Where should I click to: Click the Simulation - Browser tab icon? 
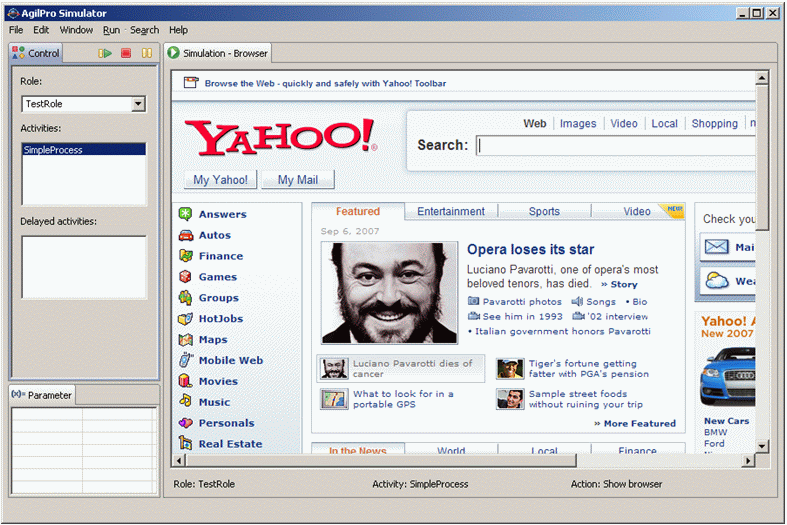(174, 53)
